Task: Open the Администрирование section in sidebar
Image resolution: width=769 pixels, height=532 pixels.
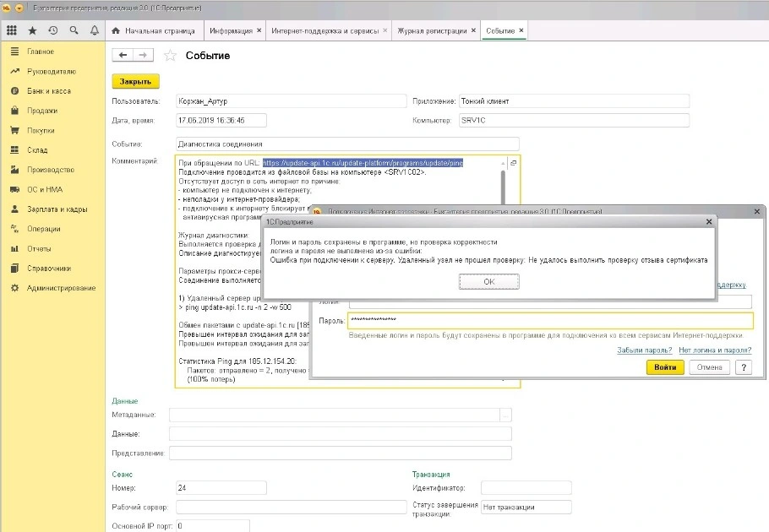Action: click(61, 288)
